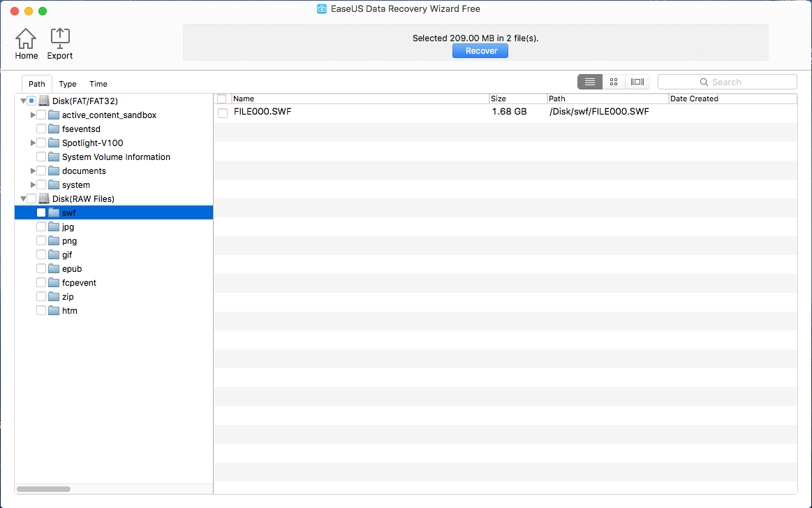Image resolution: width=812 pixels, height=508 pixels.
Task: Click the Recover button
Action: coord(480,51)
